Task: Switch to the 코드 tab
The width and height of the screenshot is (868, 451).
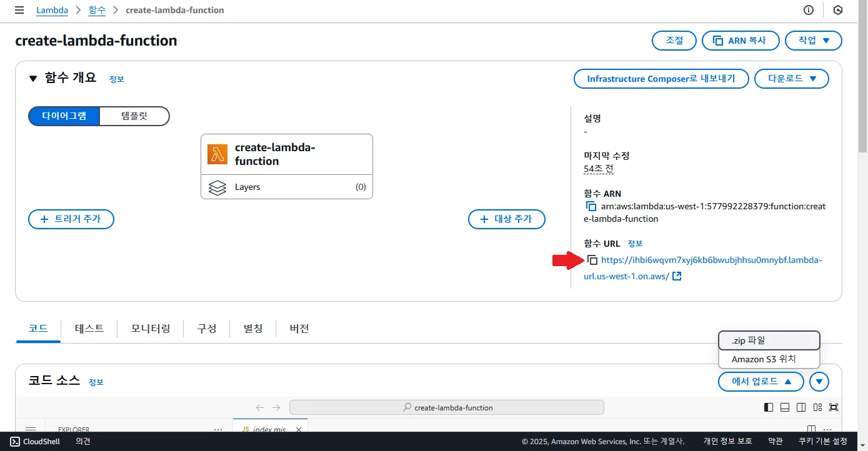Action: pyautogui.click(x=38, y=329)
